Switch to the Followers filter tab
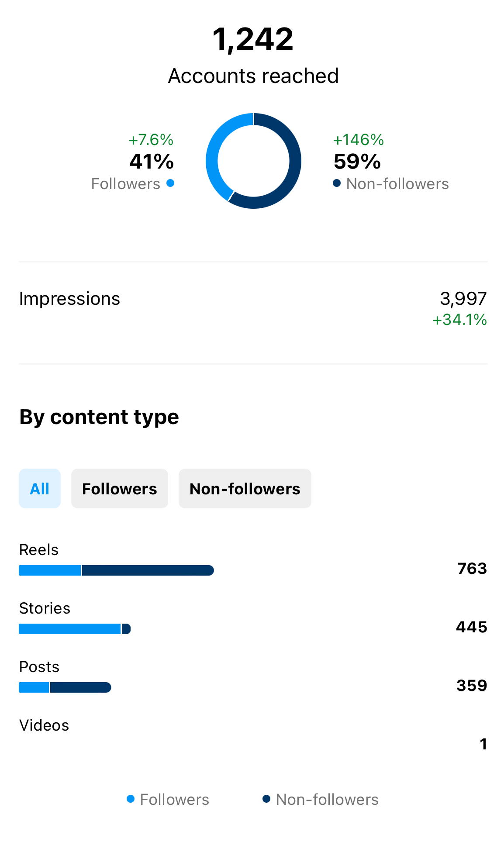504x842 pixels. [119, 489]
